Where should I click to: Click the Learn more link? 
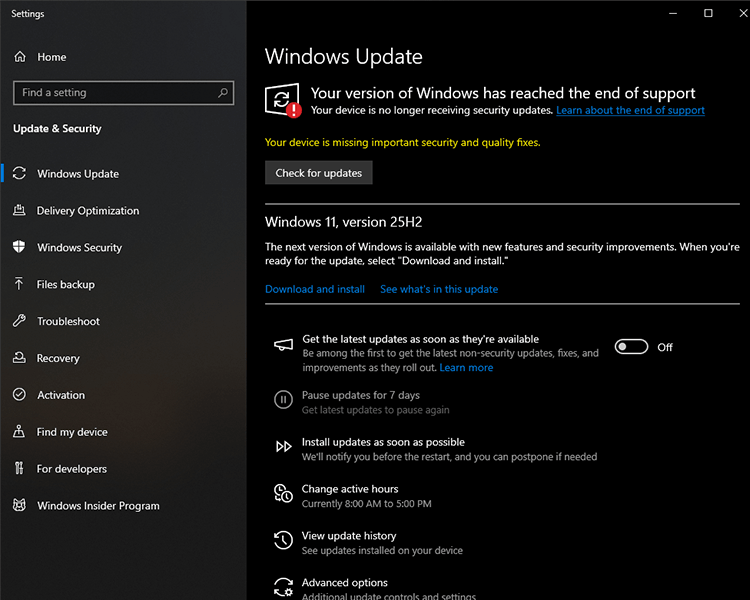[466, 367]
